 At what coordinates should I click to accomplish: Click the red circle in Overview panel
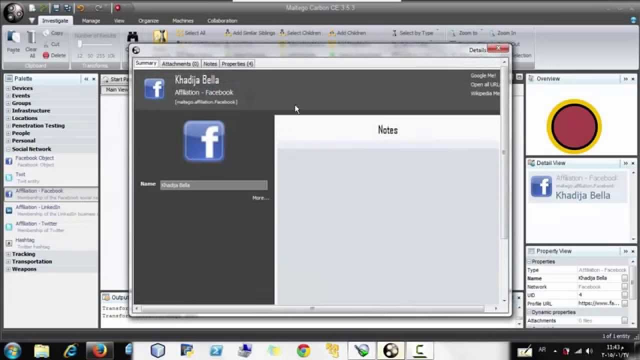[x=574, y=127]
